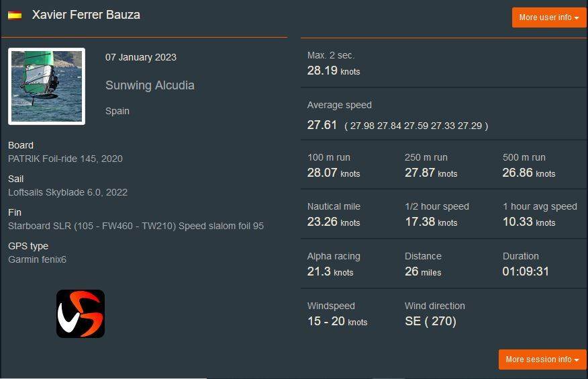
Task: Click the Max 2 sec speed value
Action: click(x=333, y=71)
